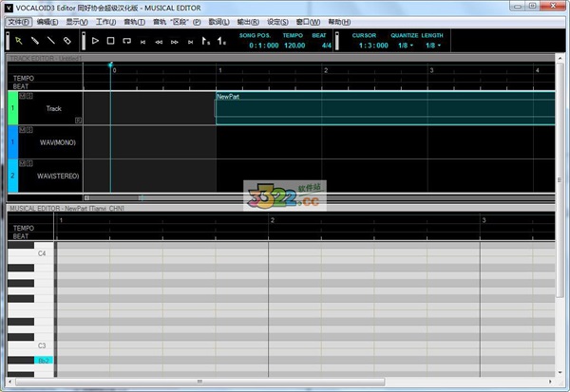Image resolution: width=570 pixels, height=392 pixels.
Task: Click the rewind button
Action: tap(159, 42)
